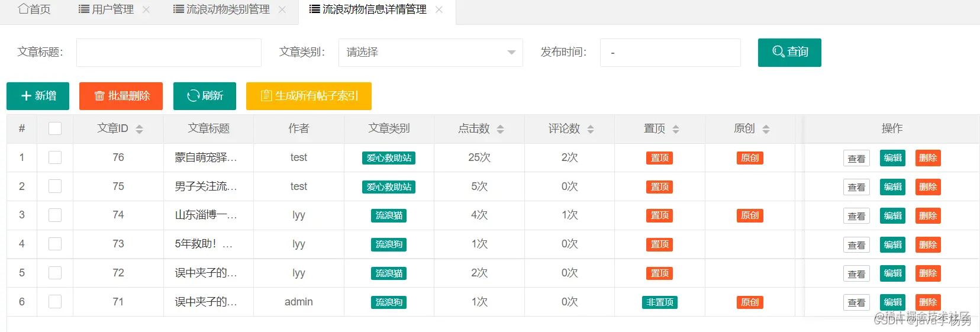Check the box for article 72
The image size is (980, 332).
pos(55,273)
